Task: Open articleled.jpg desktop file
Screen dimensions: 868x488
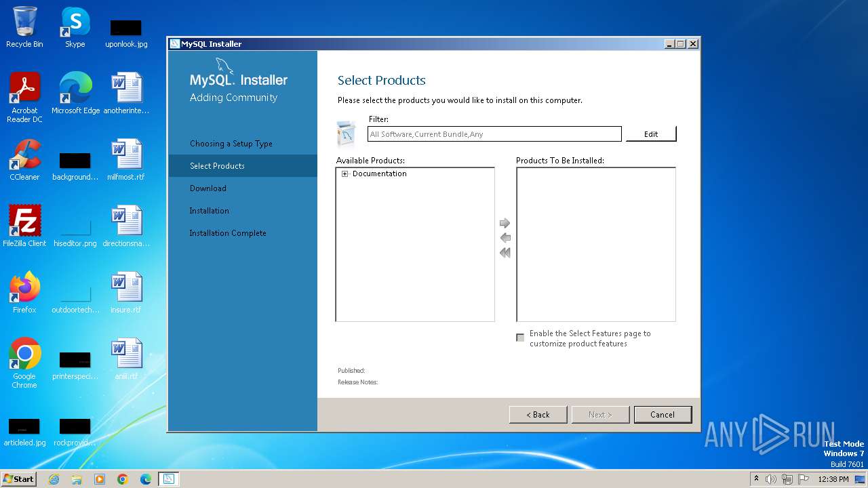Action: [x=24, y=432]
